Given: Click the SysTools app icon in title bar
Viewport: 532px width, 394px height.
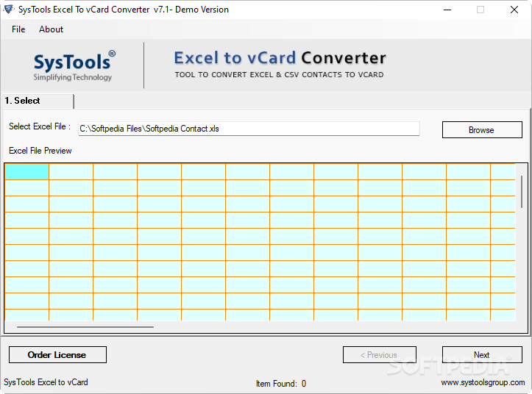Looking at the screenshot, I should coord(9,10).
